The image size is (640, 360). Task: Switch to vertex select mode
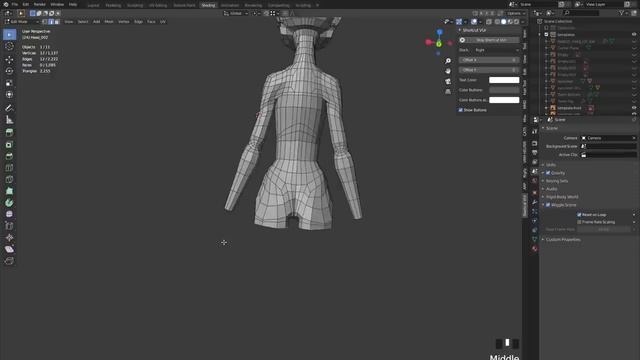45,22
